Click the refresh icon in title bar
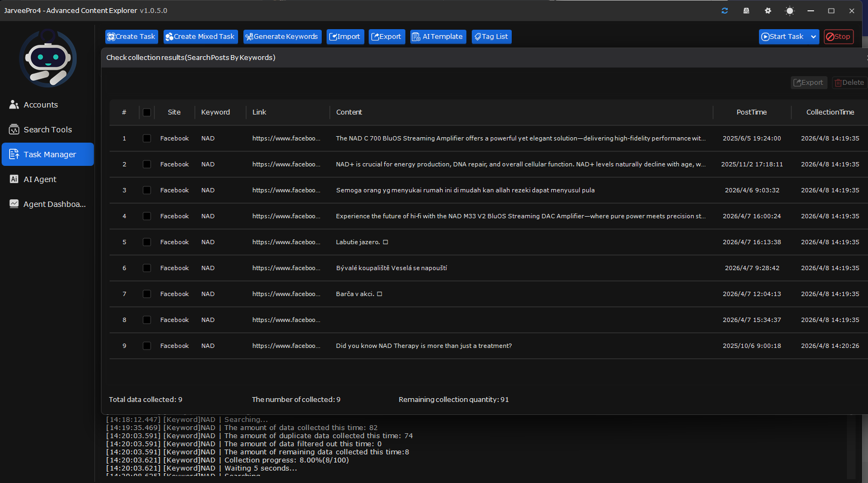This screenshot has width=868, height=483. point(724,11)
